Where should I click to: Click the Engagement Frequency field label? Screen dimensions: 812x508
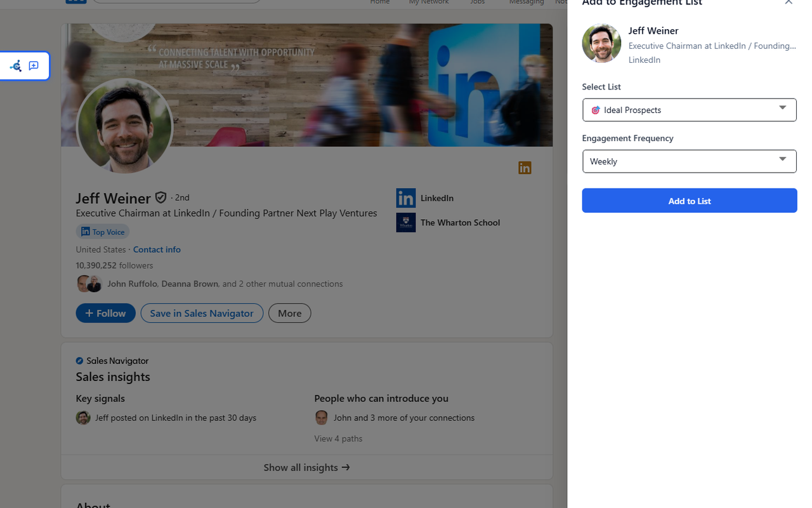click(x=628, y=138)
